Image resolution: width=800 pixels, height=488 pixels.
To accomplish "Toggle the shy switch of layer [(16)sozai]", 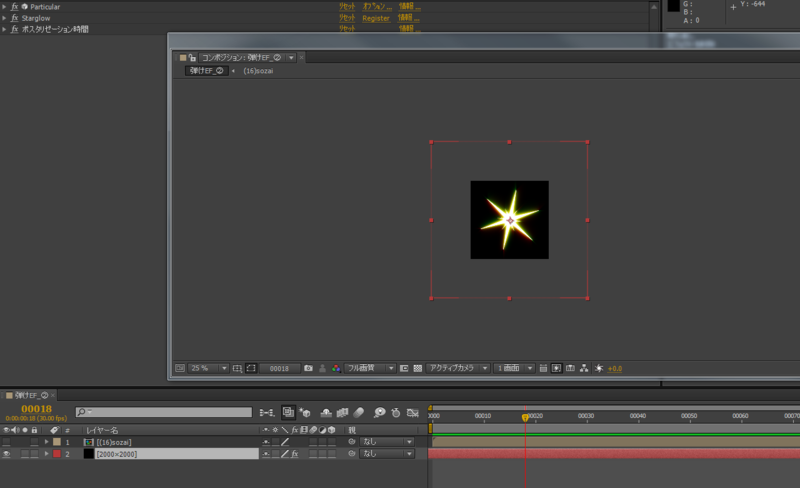I will (266, 442).
